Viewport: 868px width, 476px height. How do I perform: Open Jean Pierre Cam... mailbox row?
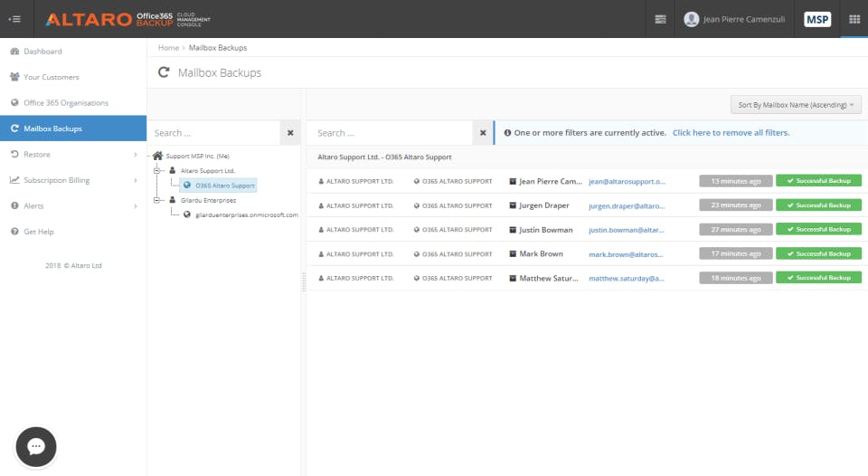[x=587, y=181]
